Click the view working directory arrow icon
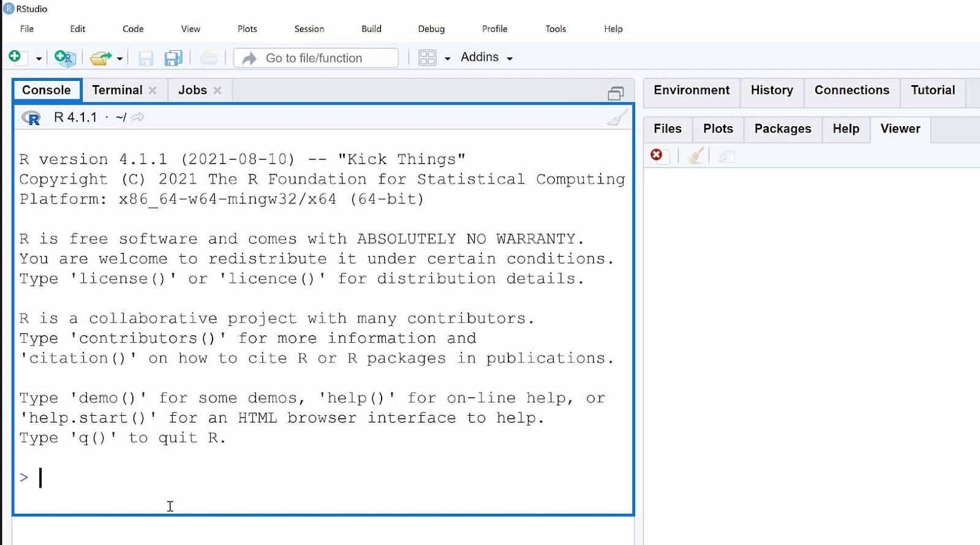 (138, 117)
